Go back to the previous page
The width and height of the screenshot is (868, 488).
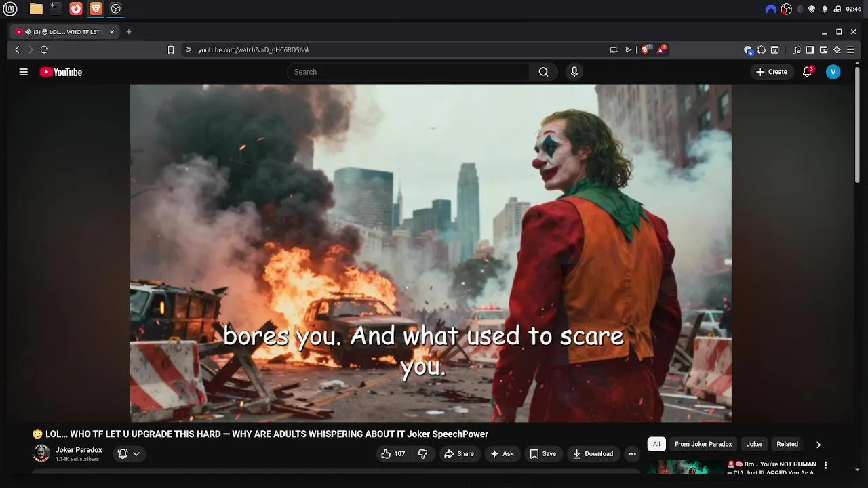[18, 49]
